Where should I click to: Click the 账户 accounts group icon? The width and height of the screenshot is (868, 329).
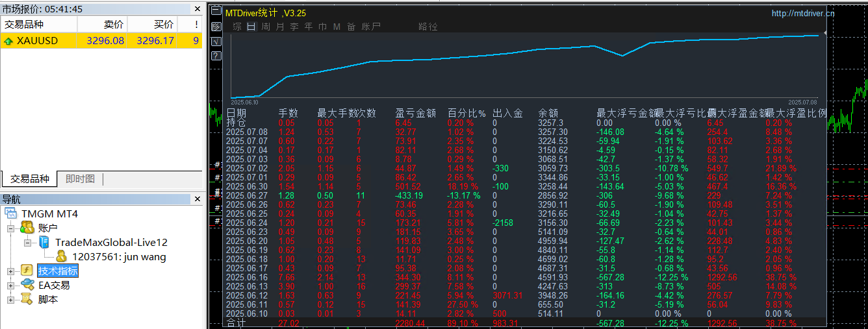(x=27, y=228)
